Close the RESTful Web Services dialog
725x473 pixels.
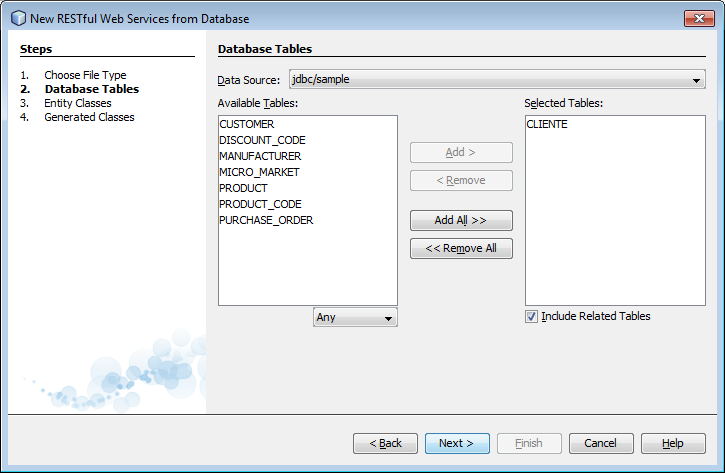[698, 18]
